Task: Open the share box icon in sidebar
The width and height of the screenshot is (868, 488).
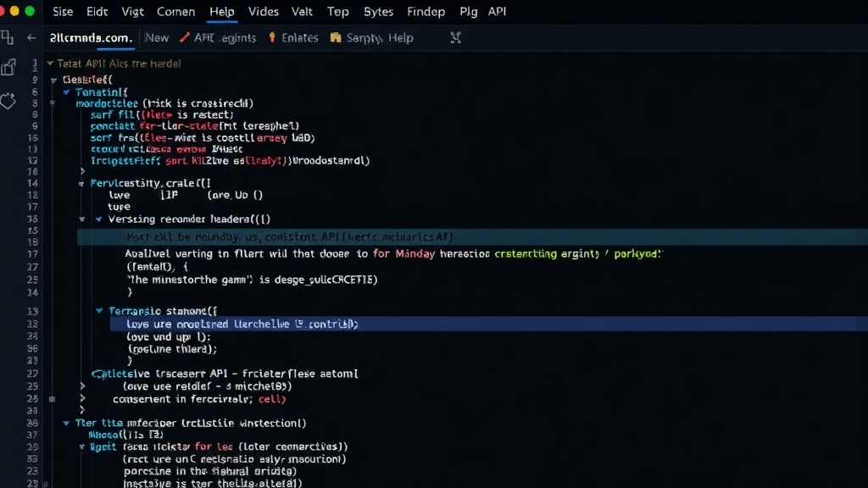Action: coord(8,68)
